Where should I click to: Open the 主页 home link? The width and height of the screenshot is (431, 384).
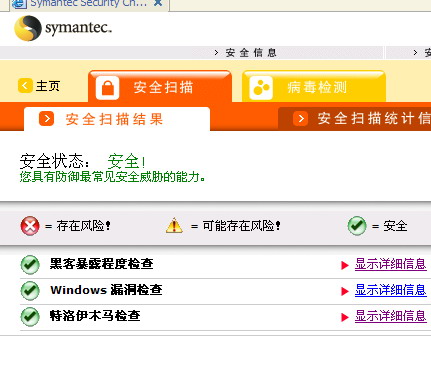coord(48,86)
